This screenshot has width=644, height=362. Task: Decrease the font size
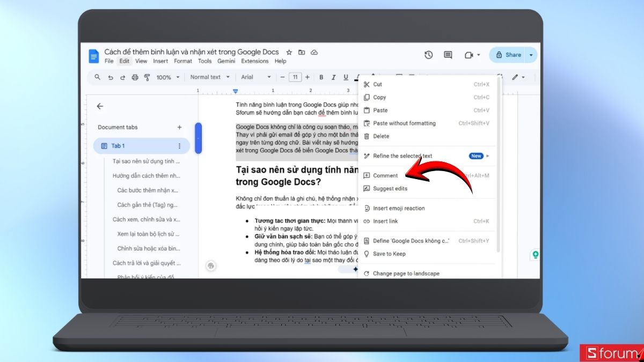(x=282, y=77)
